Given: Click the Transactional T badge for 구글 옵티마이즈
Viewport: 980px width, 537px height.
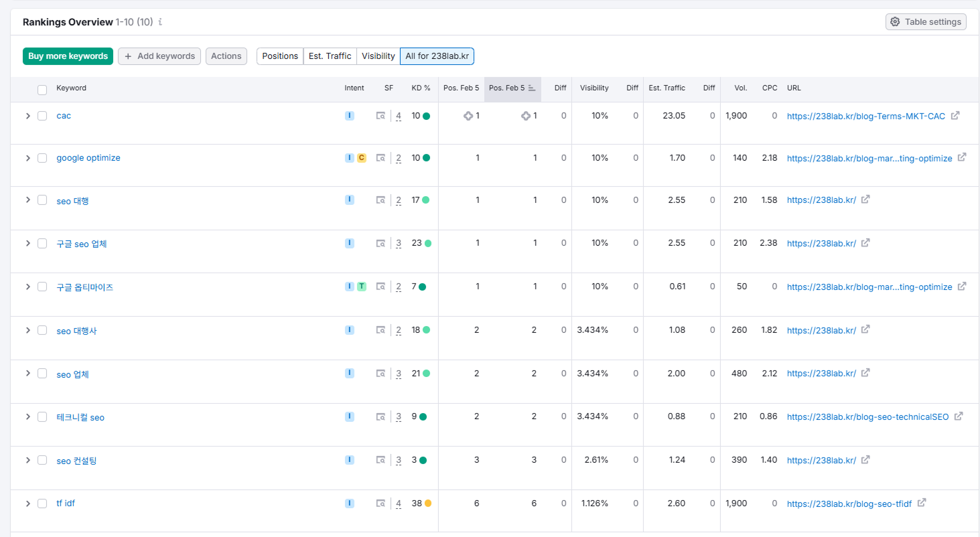Looking at the screenshot, I should [362, 287].
